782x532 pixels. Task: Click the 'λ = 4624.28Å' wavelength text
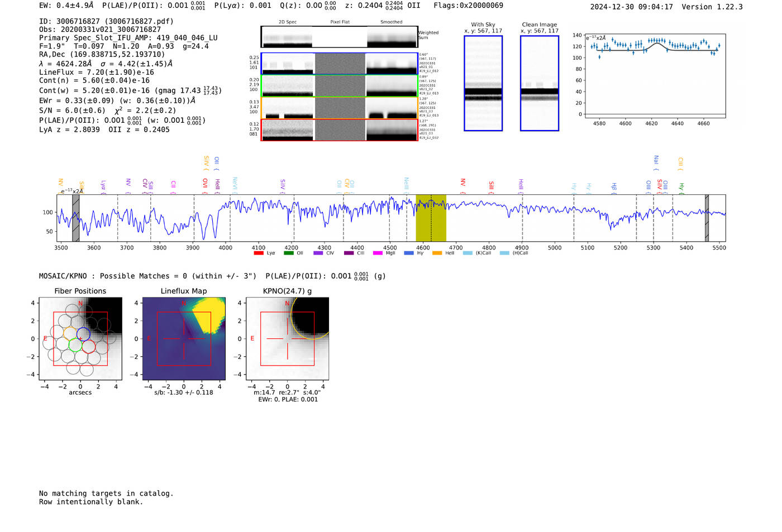tap(65, 64)
